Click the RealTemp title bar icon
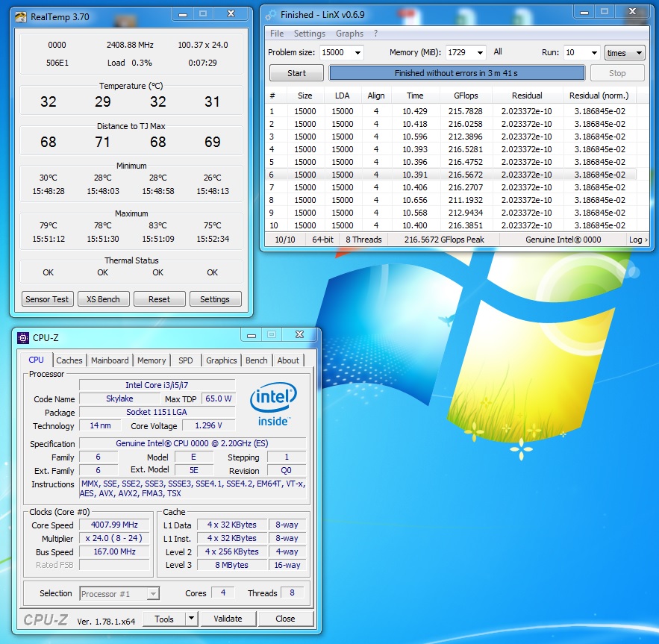 point(21,17)
